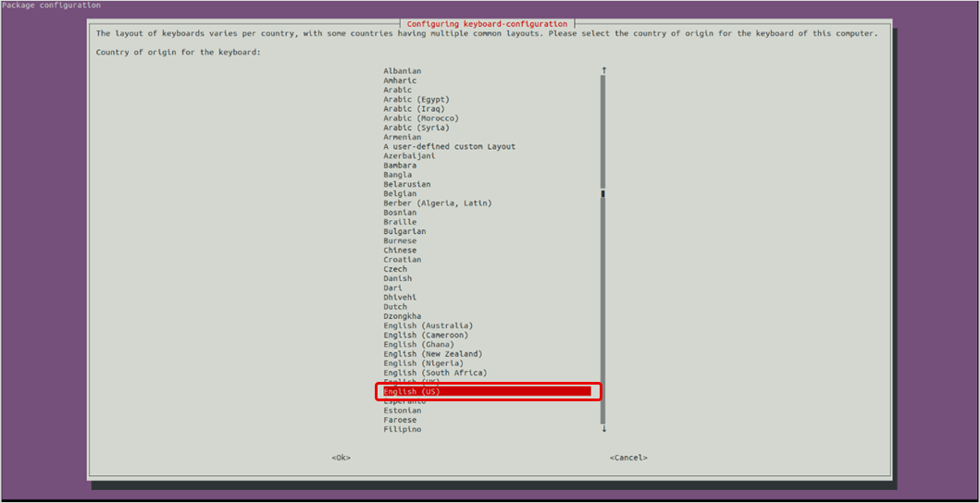Pick English (New Zealand) layout
The height and width of the screenshot is (503, 980).
click(433, 354)
